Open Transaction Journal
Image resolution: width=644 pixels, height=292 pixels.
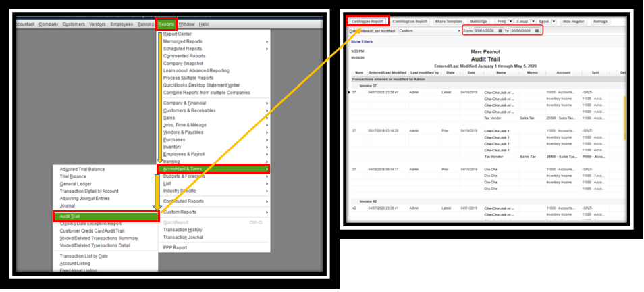tap(183, 237)
